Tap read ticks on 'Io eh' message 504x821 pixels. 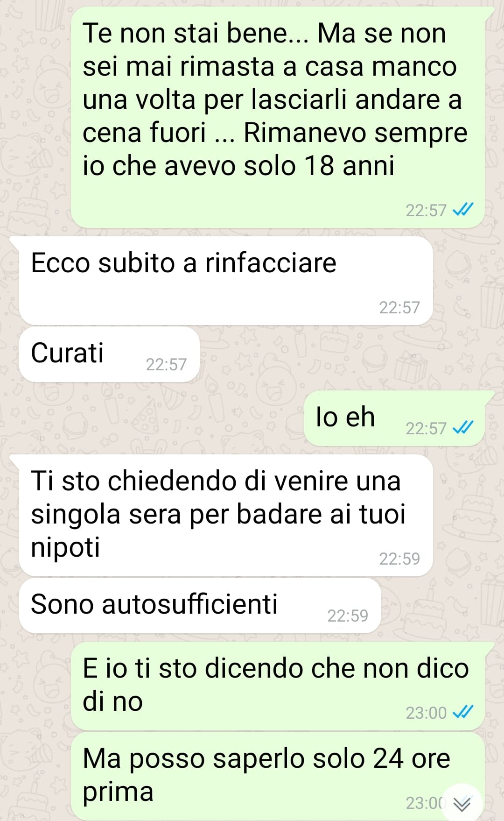463,428
